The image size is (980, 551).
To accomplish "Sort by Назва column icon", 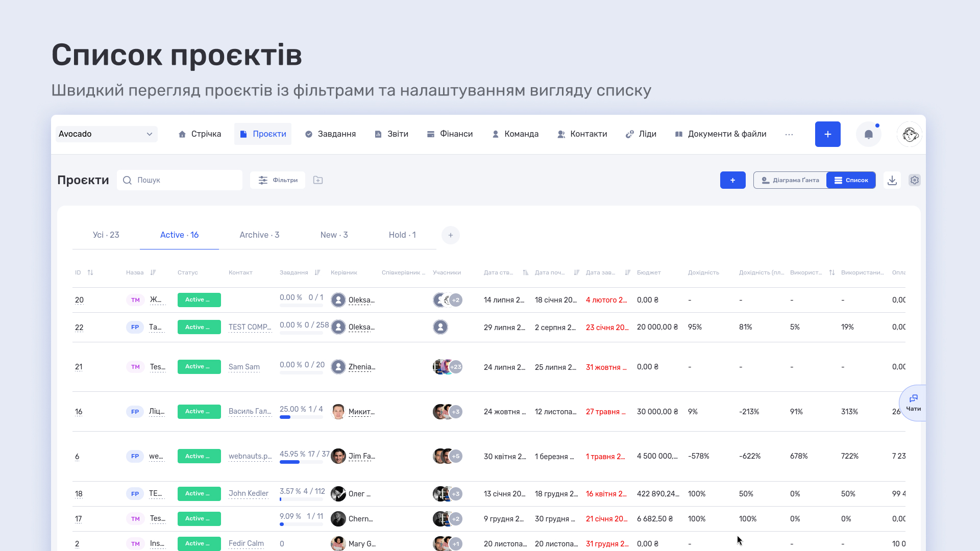I will click(x=153, y=272).
